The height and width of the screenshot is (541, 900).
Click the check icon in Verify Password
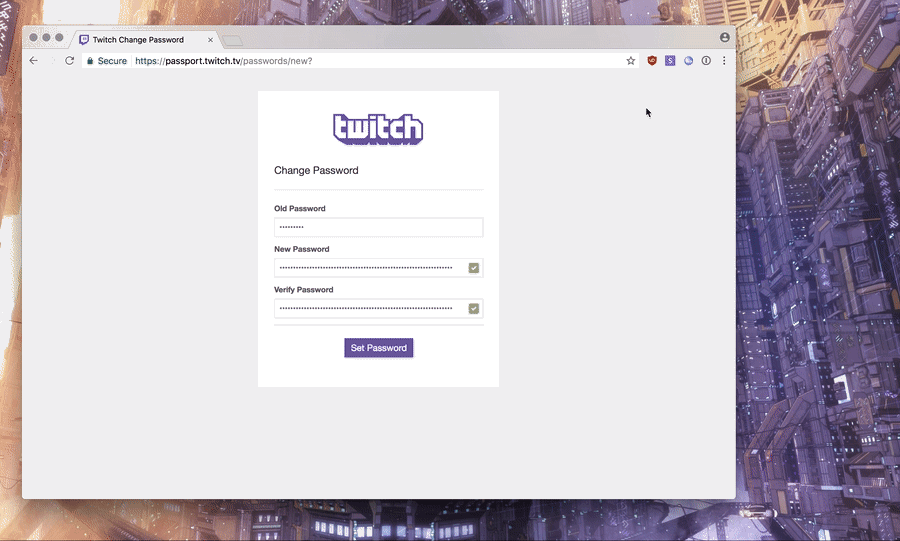(474, 309)
